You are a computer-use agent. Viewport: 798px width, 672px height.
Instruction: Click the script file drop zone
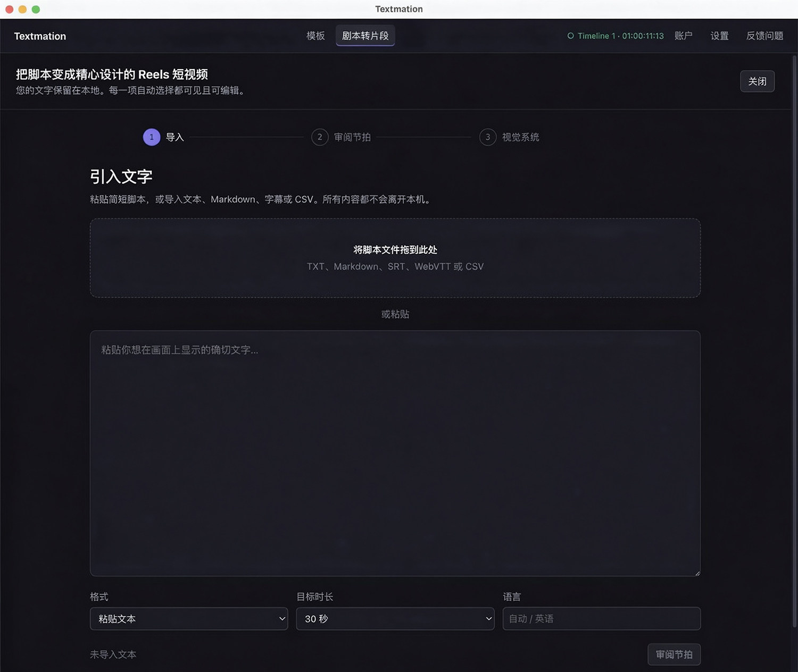click(x=395, y=258)
